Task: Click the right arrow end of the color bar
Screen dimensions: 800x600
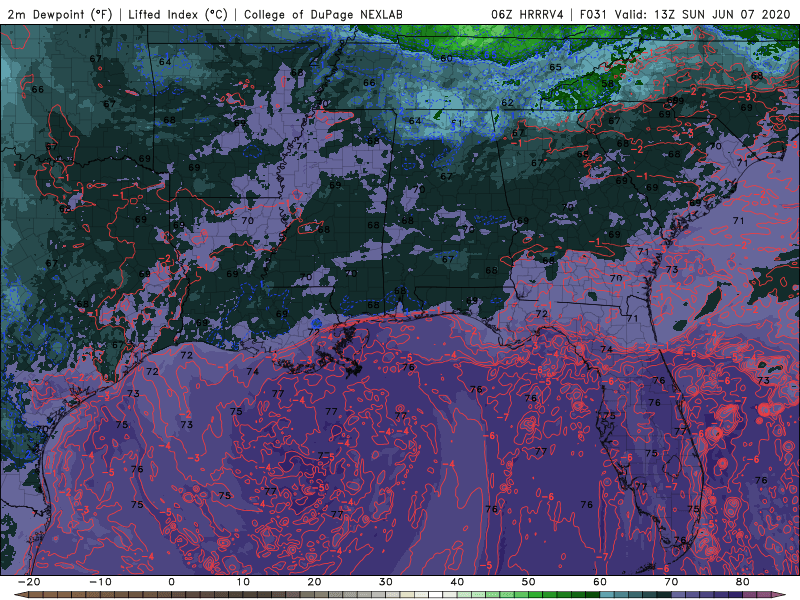Action: [781, 595]
